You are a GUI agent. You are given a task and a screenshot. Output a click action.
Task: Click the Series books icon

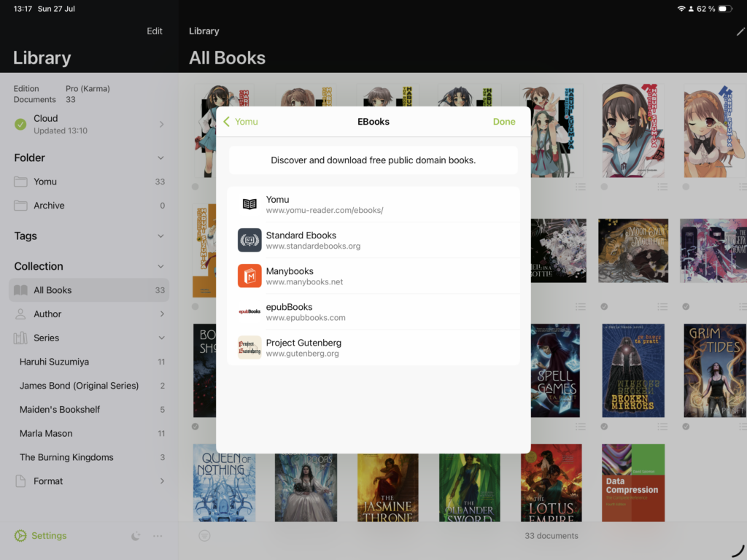pyautogui.click(x=20, y=338)
